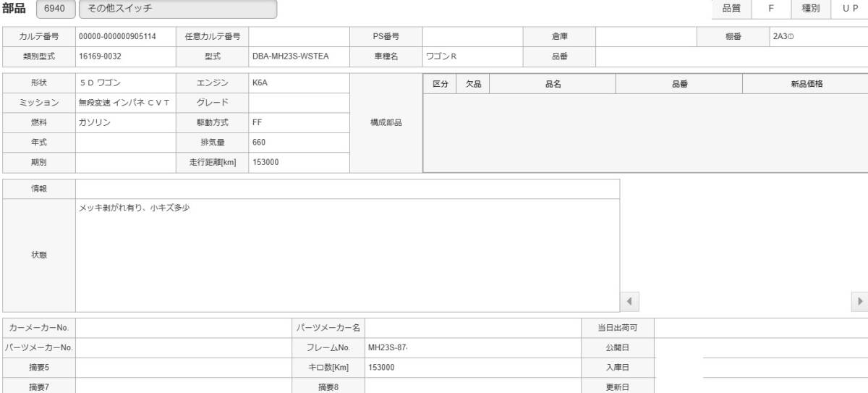Click the part name field その他スイッチ
This screenshot has width=868, height=393.
click(178, 10)
